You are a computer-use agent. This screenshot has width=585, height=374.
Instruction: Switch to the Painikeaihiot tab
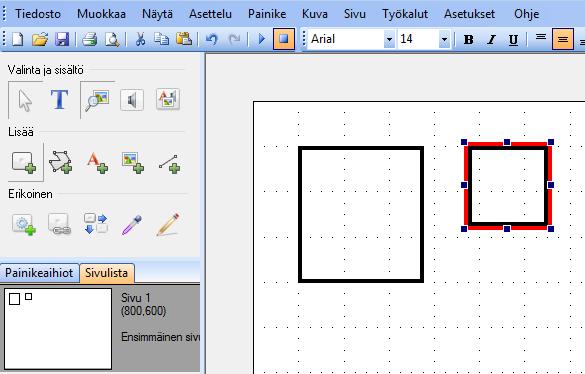[x=39, y=273]
